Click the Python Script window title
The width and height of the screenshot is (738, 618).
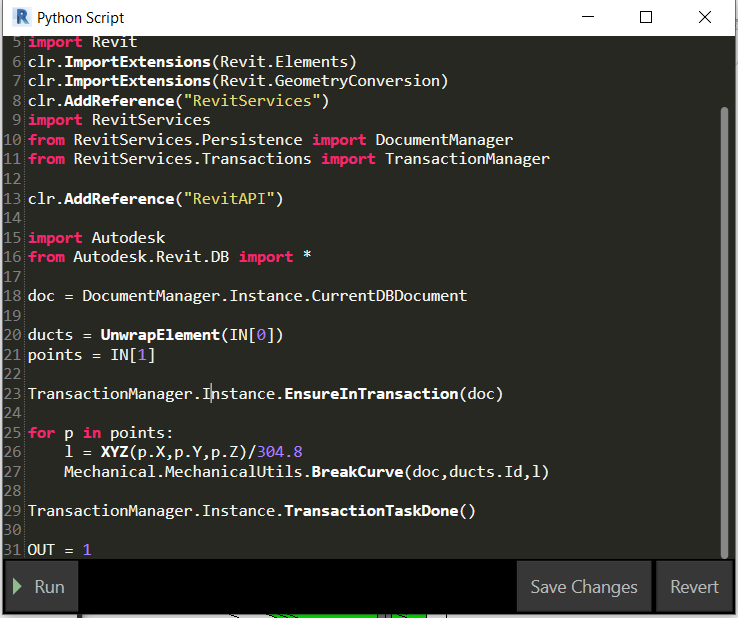80,18
